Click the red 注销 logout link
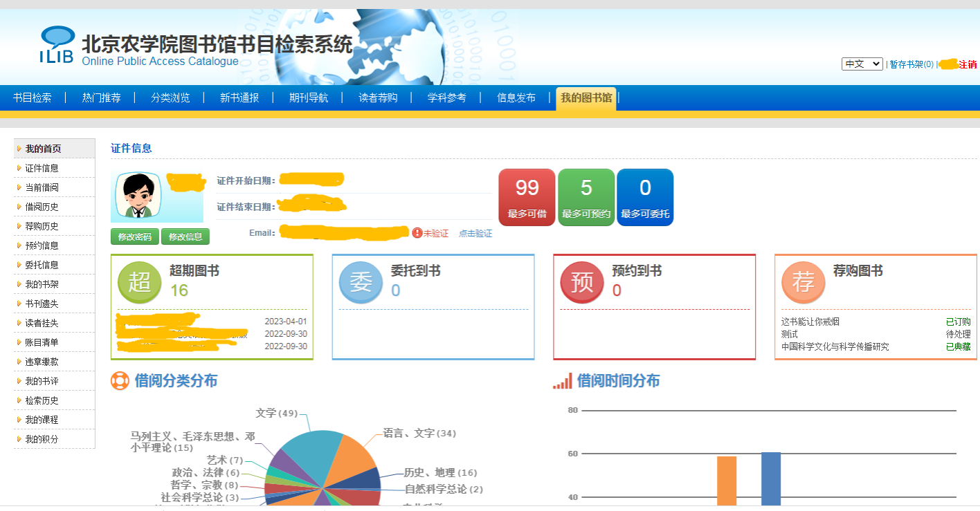The image size is (980, 511). pyautogui.click(x=968, y=64)
